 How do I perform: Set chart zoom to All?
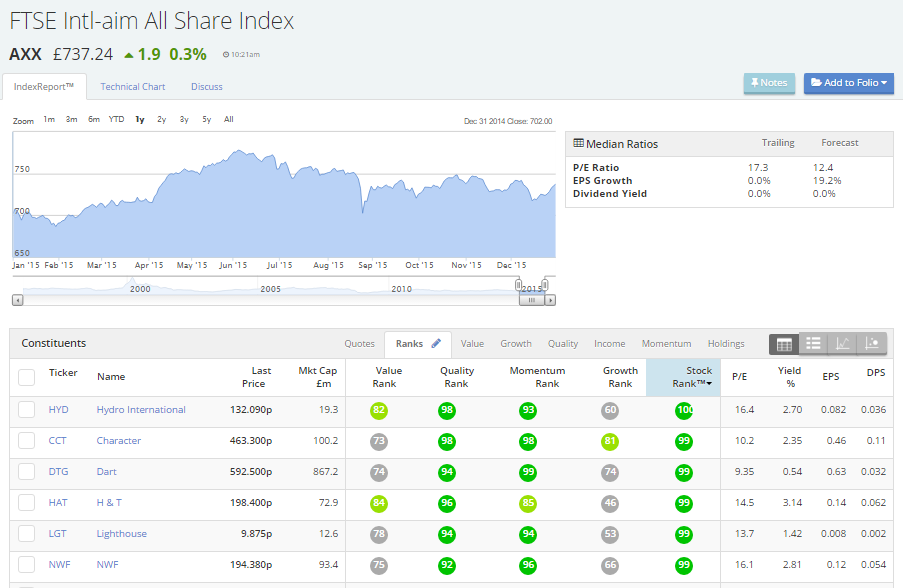click(x=229, y=119)
